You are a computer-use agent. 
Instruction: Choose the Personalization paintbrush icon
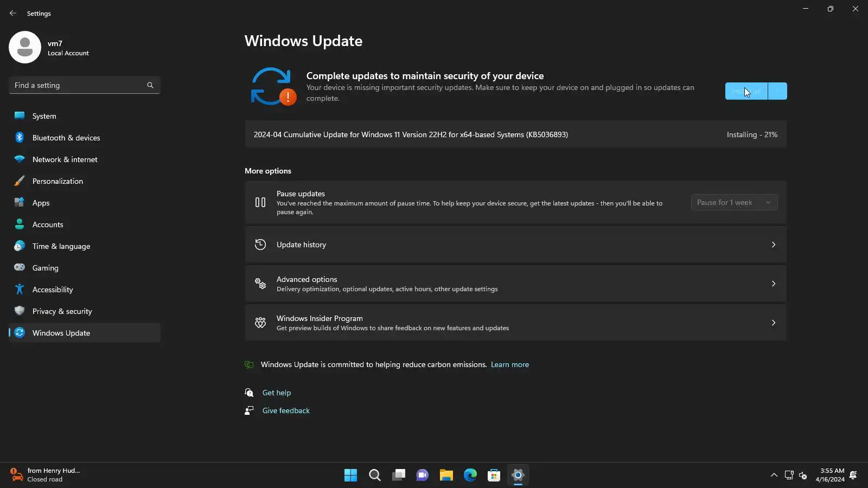(20, 181)
